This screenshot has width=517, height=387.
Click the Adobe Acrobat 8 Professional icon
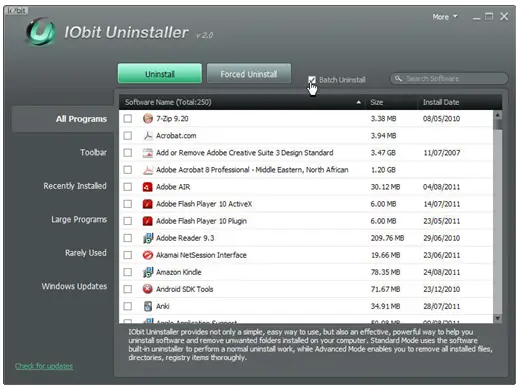(148, 170)
